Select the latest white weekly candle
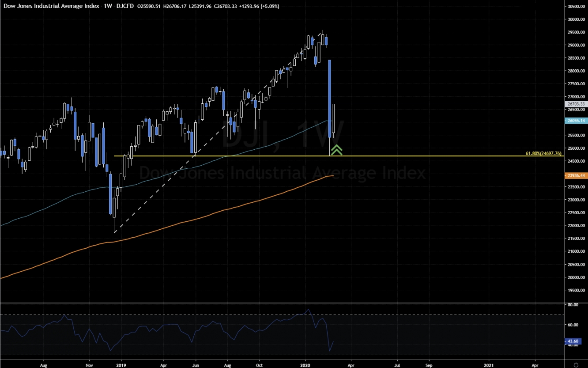The width and height of the screenshot is (588, 368). point(334,118)
